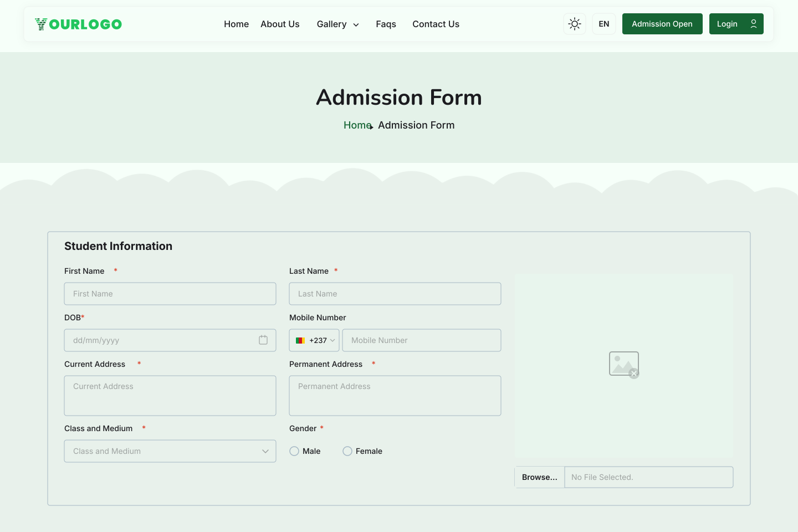Click the Gender label
798x532 pixels.
pyautogui.click(x=303, y=428)
